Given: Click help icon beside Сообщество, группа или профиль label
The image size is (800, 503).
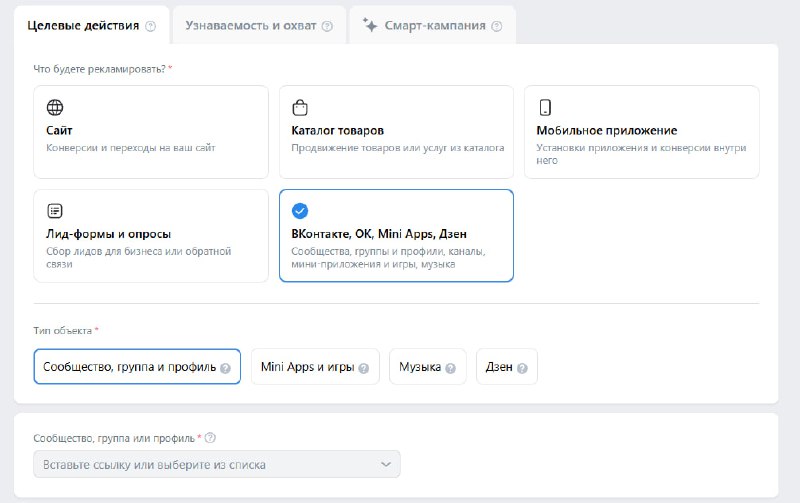Looking at the screenshot, I should point(210,438).
